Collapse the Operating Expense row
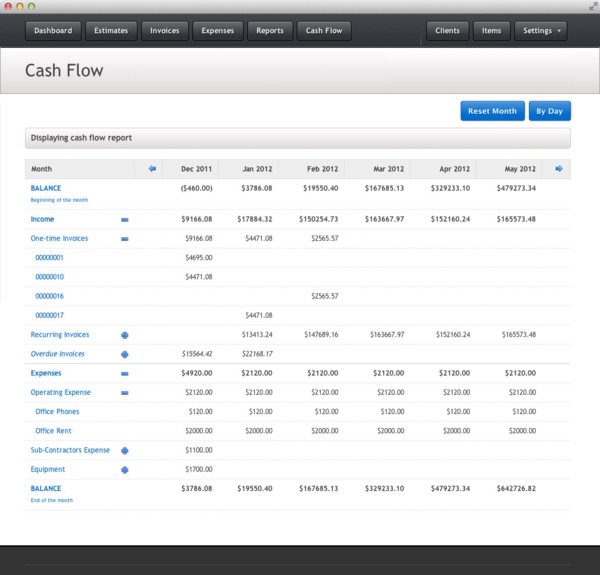The image size is (600, 575). click(125, 393)
